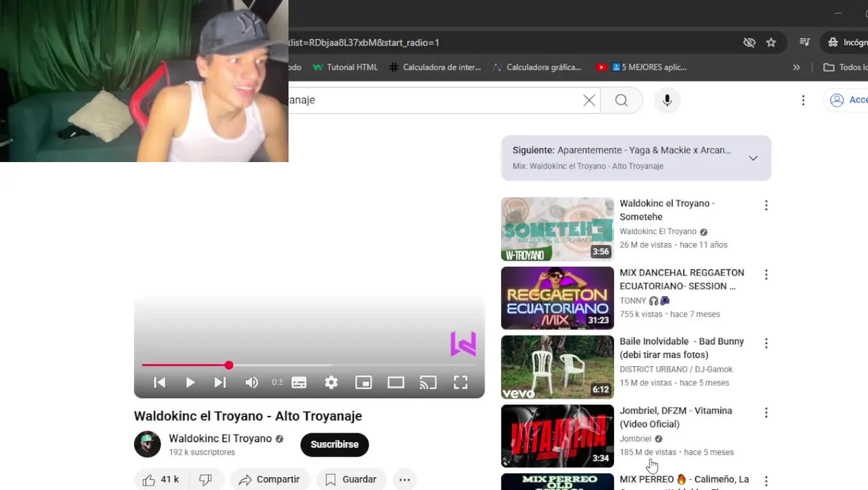Bookmark this page with the star icon
This screenshot has height=490, width=868.
point(771,42)
